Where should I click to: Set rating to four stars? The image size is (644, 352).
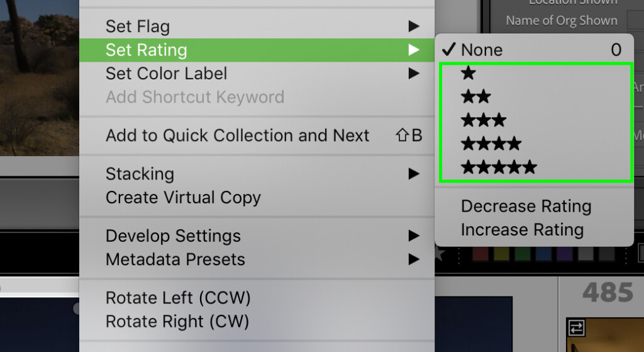click(x=491, y=144)
